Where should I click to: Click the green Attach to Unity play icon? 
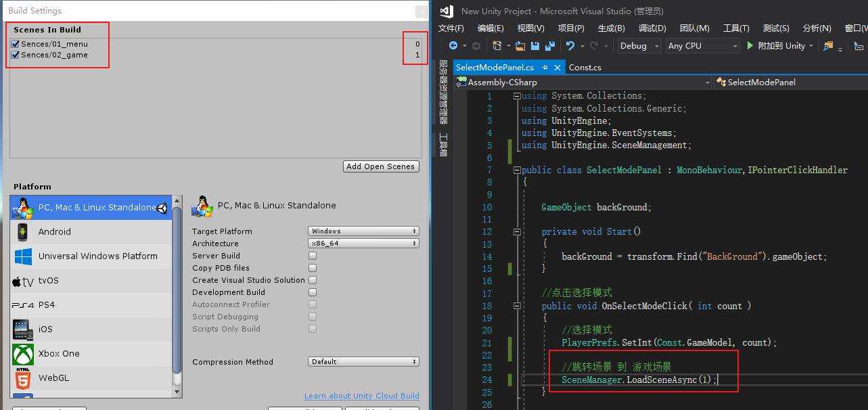(x=750, y=46)
